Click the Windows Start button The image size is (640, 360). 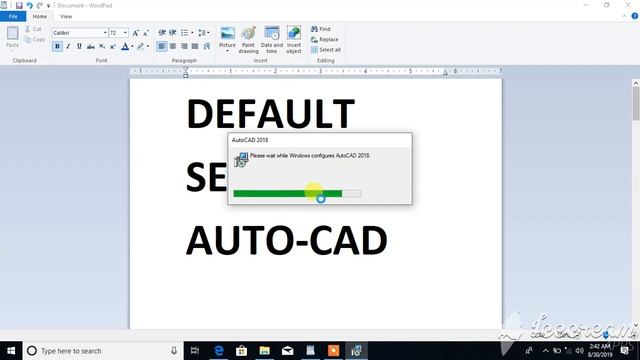coord(11,351)
